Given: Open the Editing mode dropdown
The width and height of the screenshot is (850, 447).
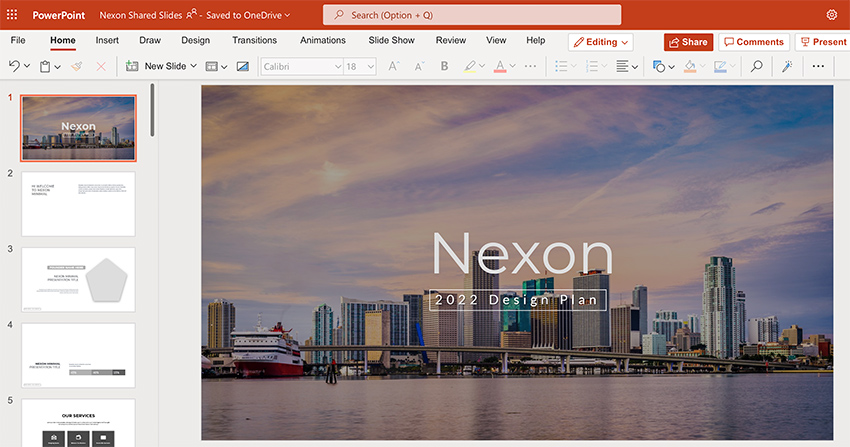Looking at the screenshot, I should 601,42.
